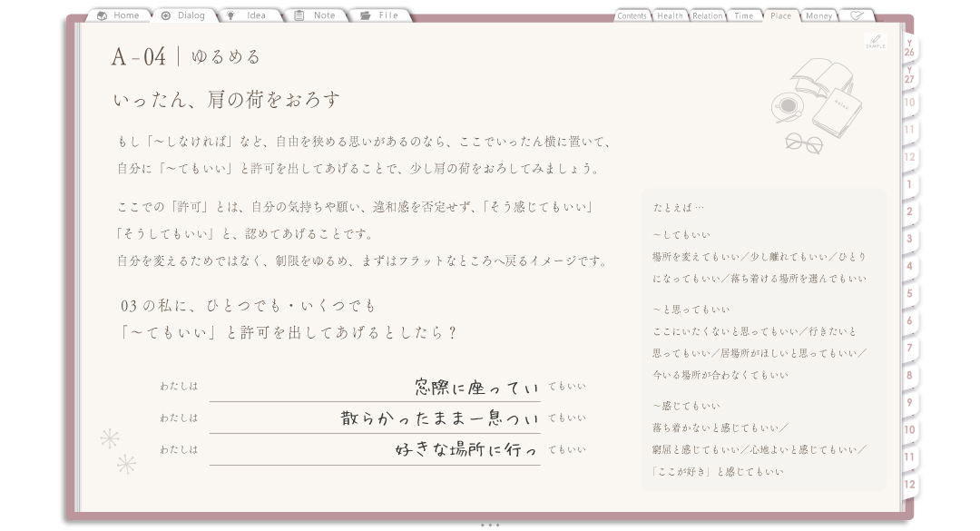The height and width of the screenshot is (531, 980).
Task: Click the SAMPLE pencil icon
Action: tap(876, 41)
